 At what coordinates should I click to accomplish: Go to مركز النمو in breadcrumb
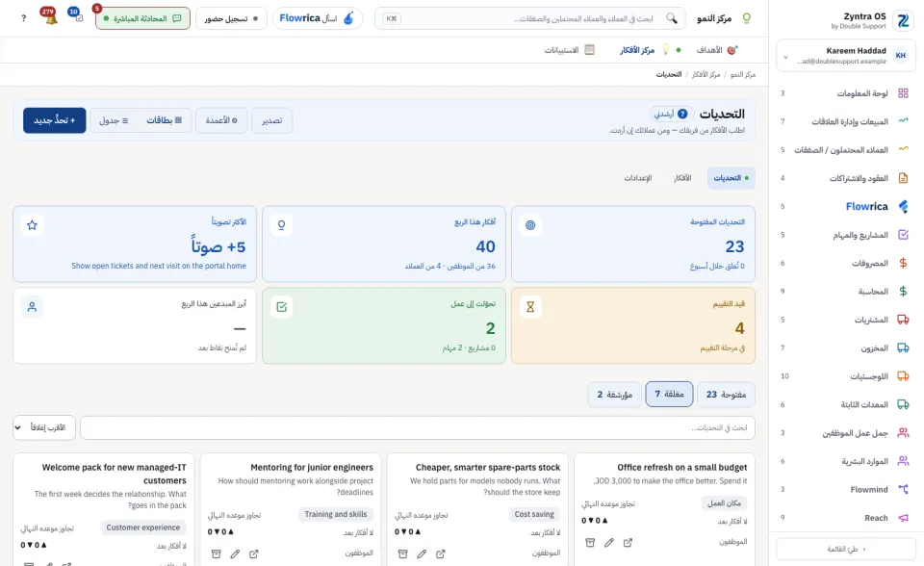click(x=742, y=74)
